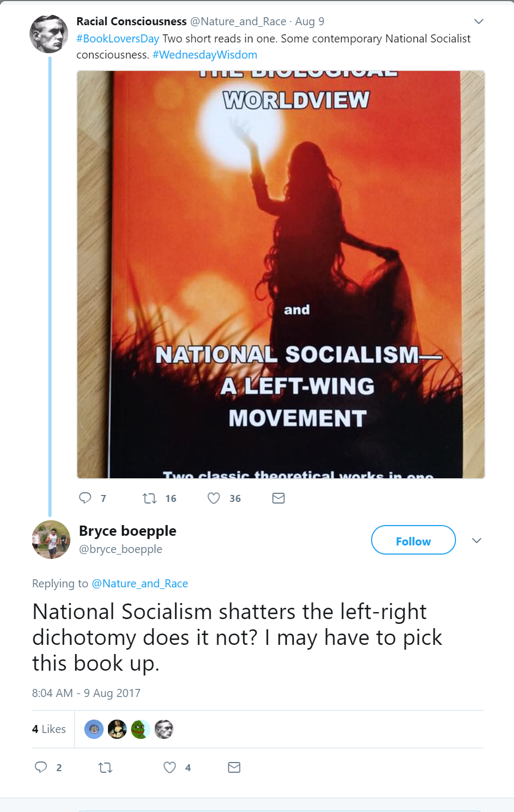Retweet the Racial Consciousness tweet

click(x=149, y=498)
